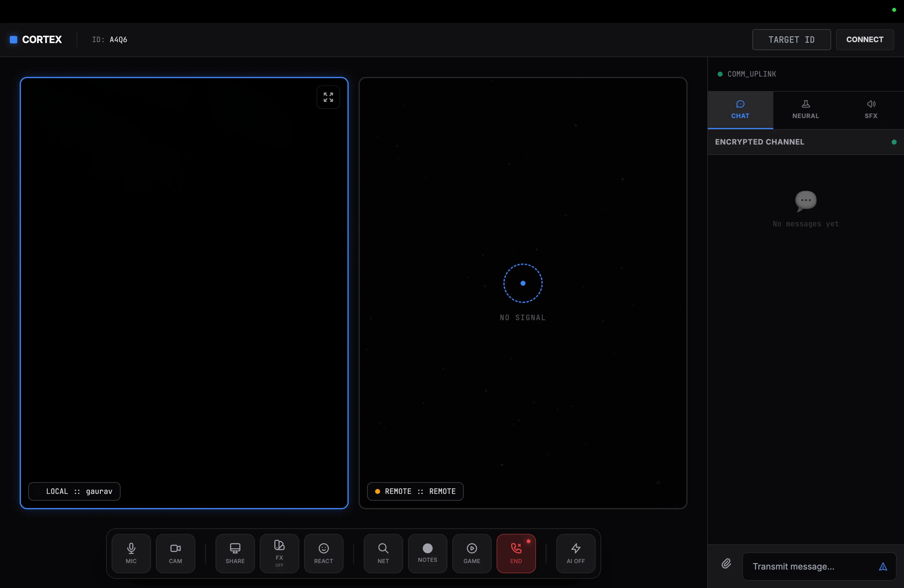The height and width of the screenshot is (588, 904).
Task: Click the CONNECT button
Action: point(865,39)
